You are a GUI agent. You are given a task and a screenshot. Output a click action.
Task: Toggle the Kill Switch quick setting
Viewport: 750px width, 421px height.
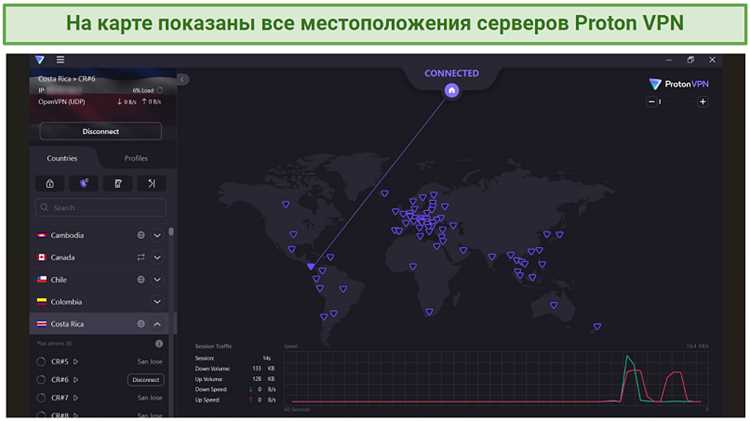[x=118, y=184]
